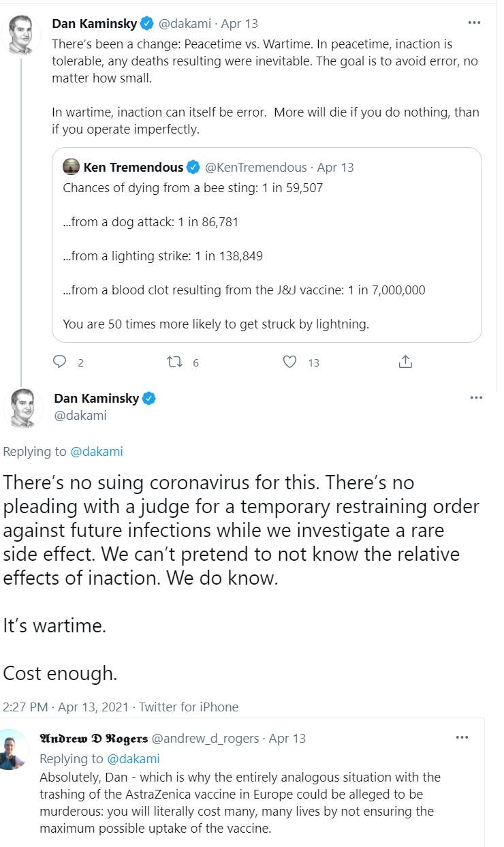Open the @andrew_d_rogers handle
Image resolution: width=504 pixels, height=847 pixels.
(x=205, y=738)
